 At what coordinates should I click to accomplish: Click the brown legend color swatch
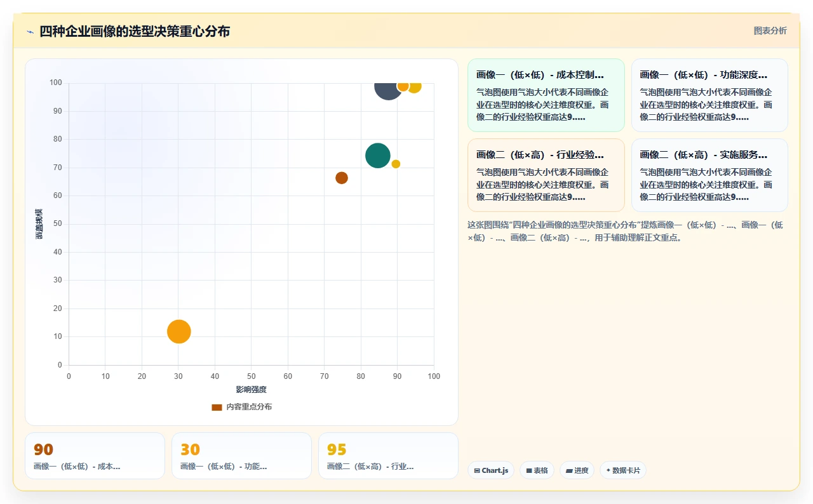217,407
